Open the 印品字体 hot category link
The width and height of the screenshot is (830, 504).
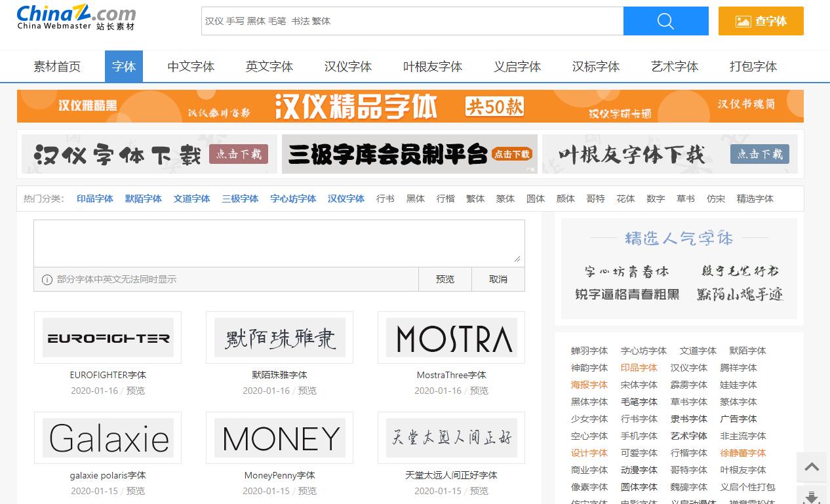point(95,199)
